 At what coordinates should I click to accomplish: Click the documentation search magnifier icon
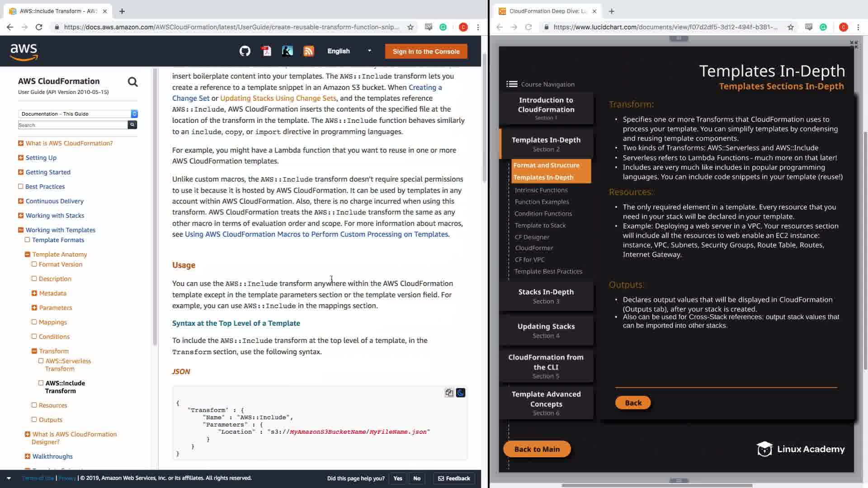pos(132,82)
